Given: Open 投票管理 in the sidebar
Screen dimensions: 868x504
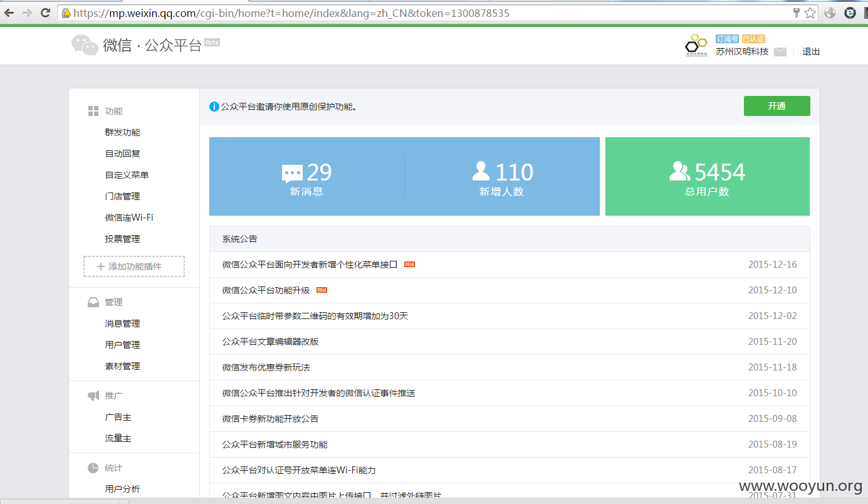Looking at the screenshot, I should tap(123, 239).
